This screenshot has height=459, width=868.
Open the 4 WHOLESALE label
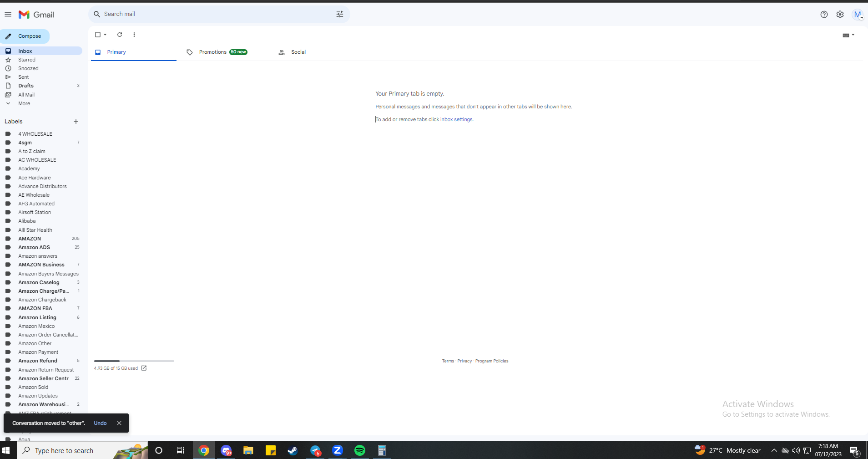[41, 134]
